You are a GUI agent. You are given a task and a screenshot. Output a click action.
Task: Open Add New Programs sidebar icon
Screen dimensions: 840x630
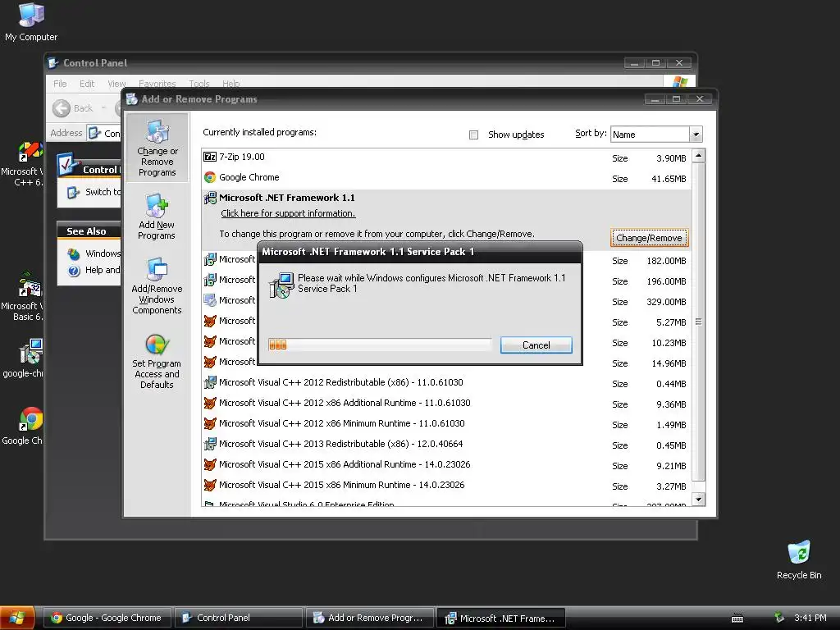[157, 217]
